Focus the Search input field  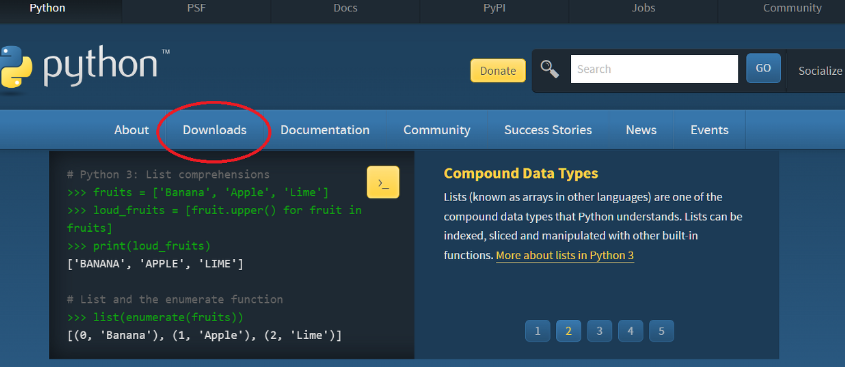[x=654, y=69]
